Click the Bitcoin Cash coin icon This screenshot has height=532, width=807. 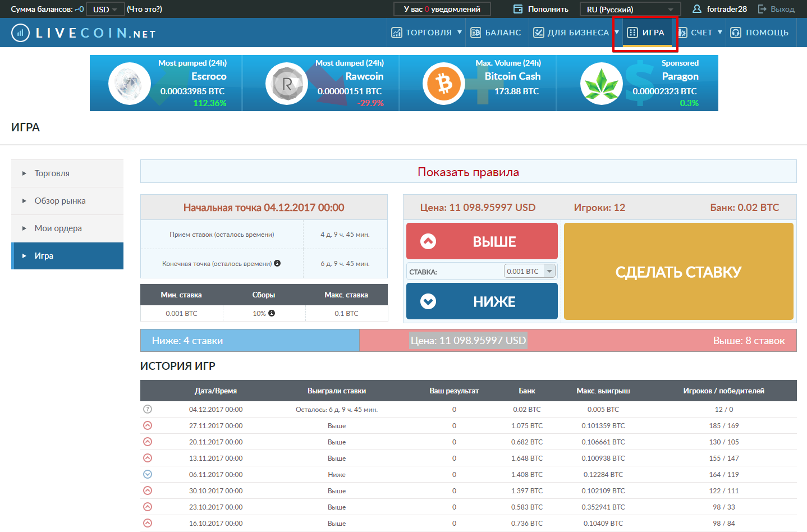(x=444, y=84)
